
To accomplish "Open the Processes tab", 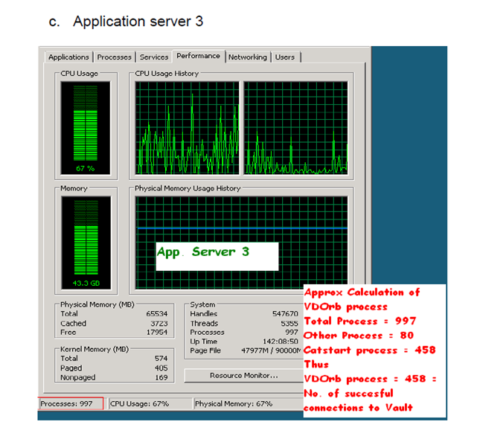I will coord(115,57).
